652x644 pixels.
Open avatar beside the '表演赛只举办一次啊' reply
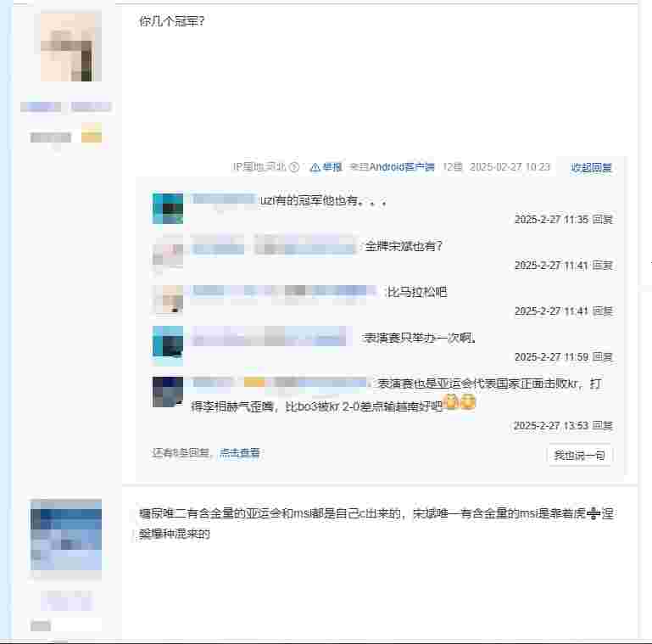[168, 345]
